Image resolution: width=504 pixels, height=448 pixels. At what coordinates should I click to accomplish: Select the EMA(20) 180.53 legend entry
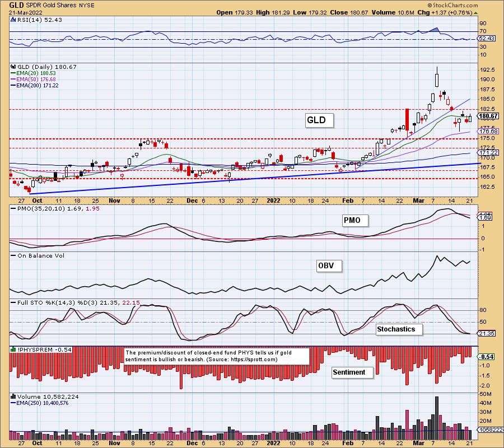click(34, 73)
